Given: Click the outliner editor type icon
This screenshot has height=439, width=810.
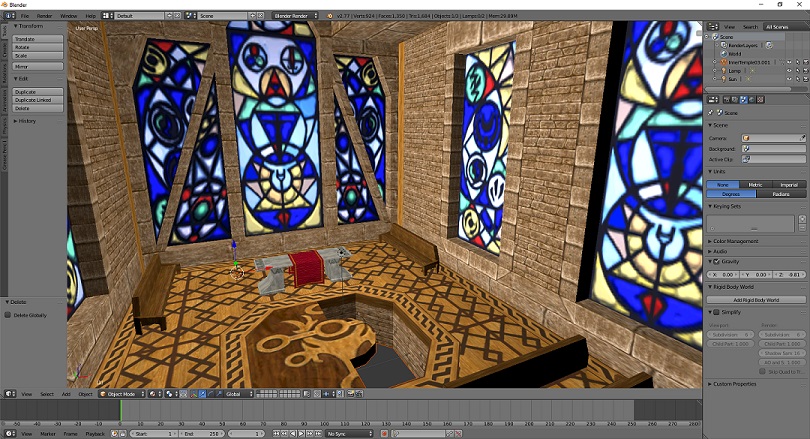Looking at the screenshot, I should 713,26.
